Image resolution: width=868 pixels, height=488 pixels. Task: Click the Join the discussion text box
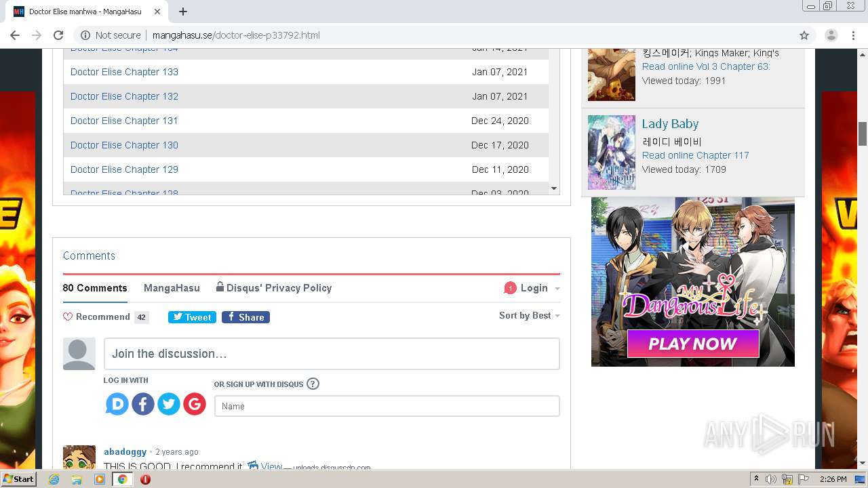click(332, 354)
